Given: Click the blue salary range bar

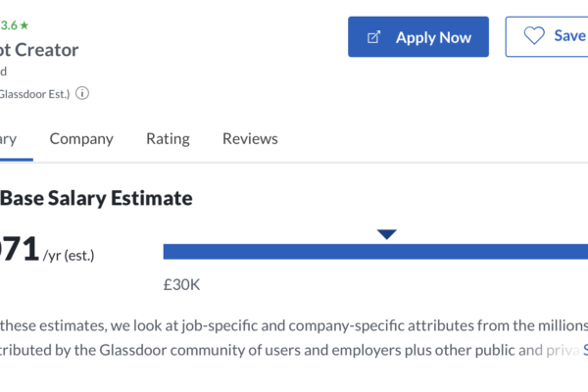Looking at the screenshot, I should [x=375, y=251].
